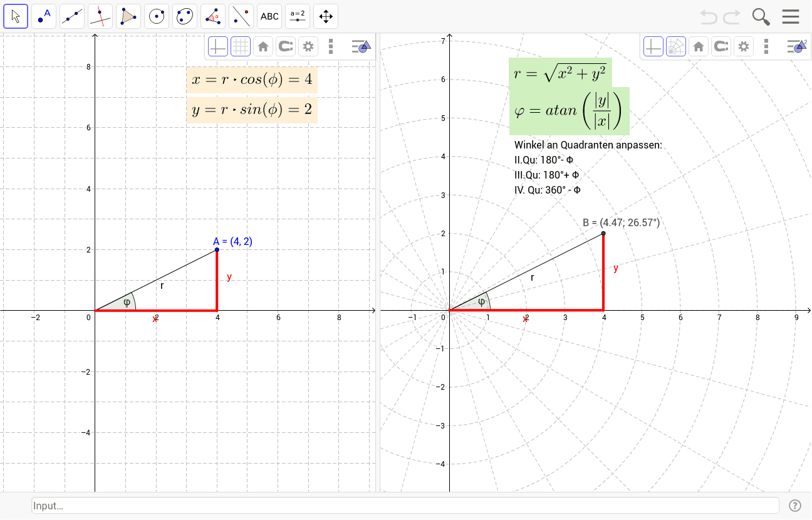Toggle the axes in the left graphics view
The image size is (812, 520).
(x=218, y=46)
